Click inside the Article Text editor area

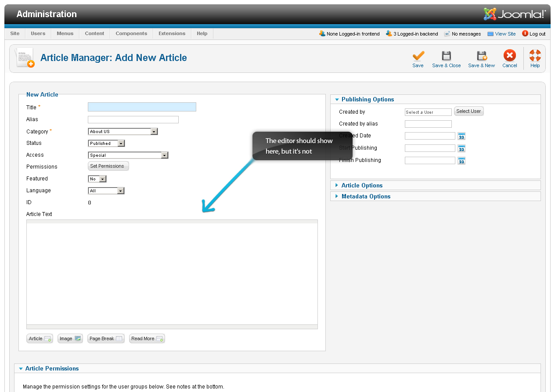click(172, 274)
